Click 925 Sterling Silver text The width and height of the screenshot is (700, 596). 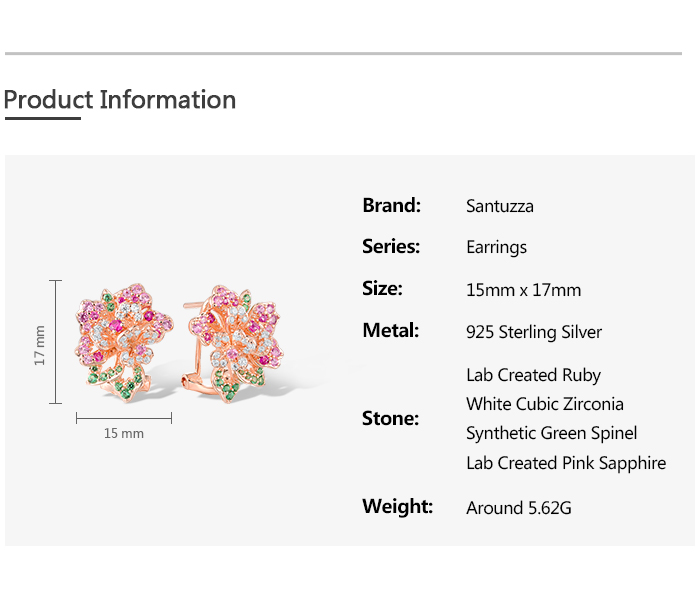[x=534, y=332]
